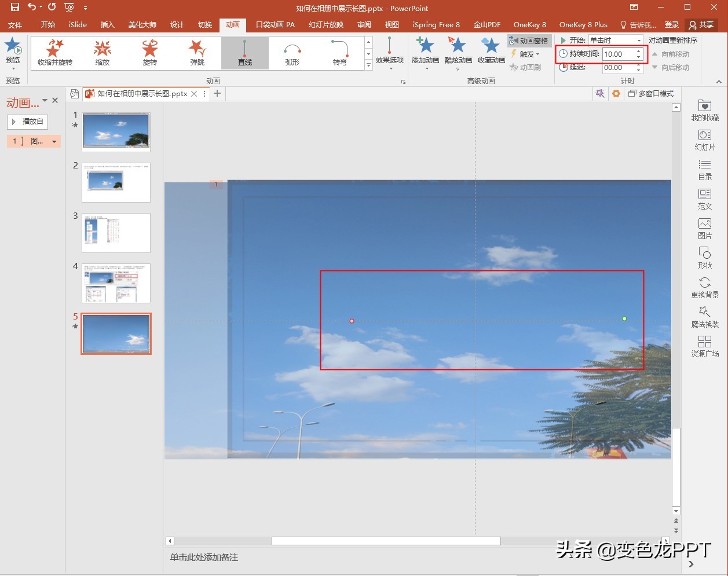728x576 pixels.
Task: Select the 直线 motion path effect
Action: (x=245, y=53)
